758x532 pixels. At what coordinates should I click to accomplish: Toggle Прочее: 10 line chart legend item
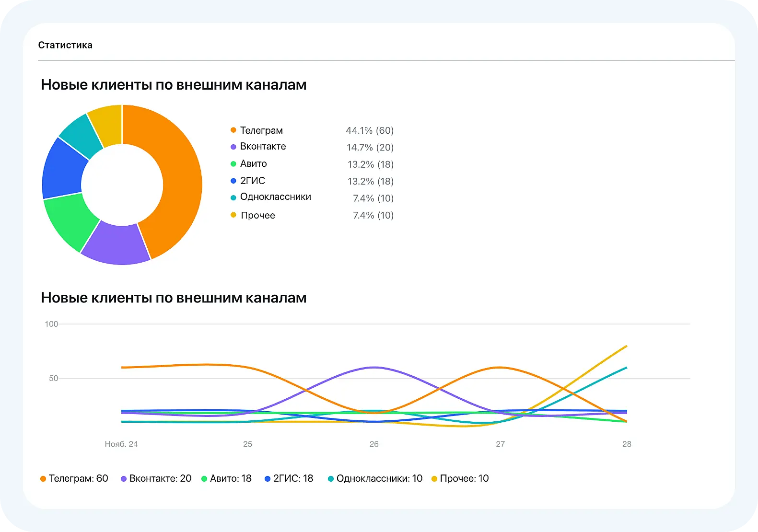point(460,478)
